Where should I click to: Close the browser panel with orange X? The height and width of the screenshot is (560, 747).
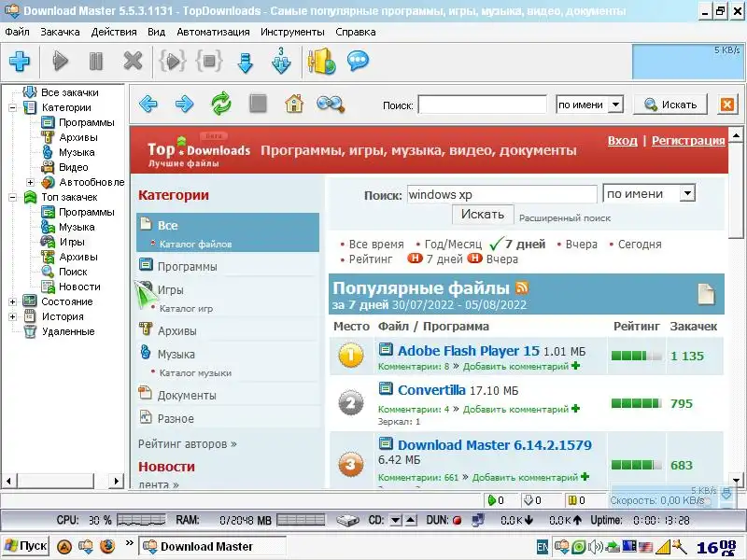click(x=727, y=105)
